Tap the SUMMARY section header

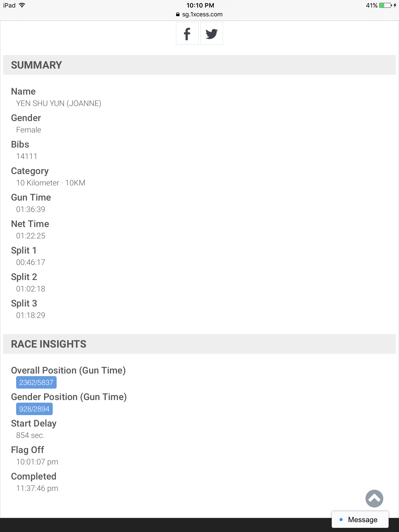36,65
